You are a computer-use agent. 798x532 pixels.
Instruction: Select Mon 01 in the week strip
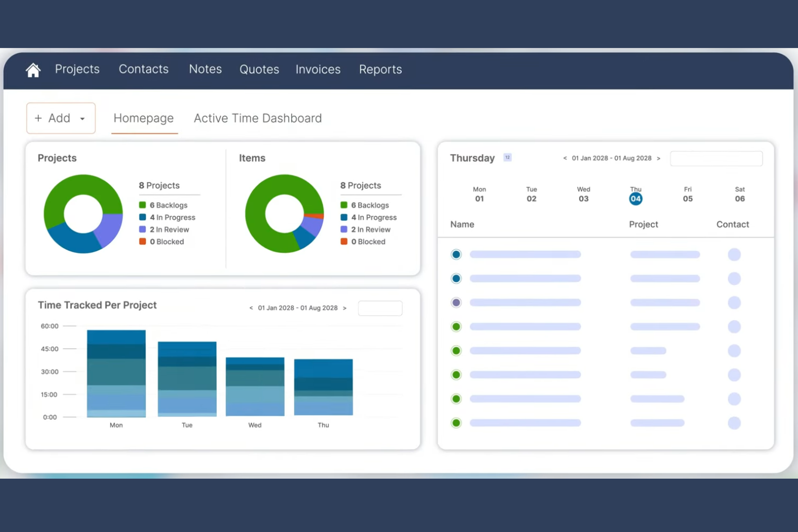click(x=479, y=194)
